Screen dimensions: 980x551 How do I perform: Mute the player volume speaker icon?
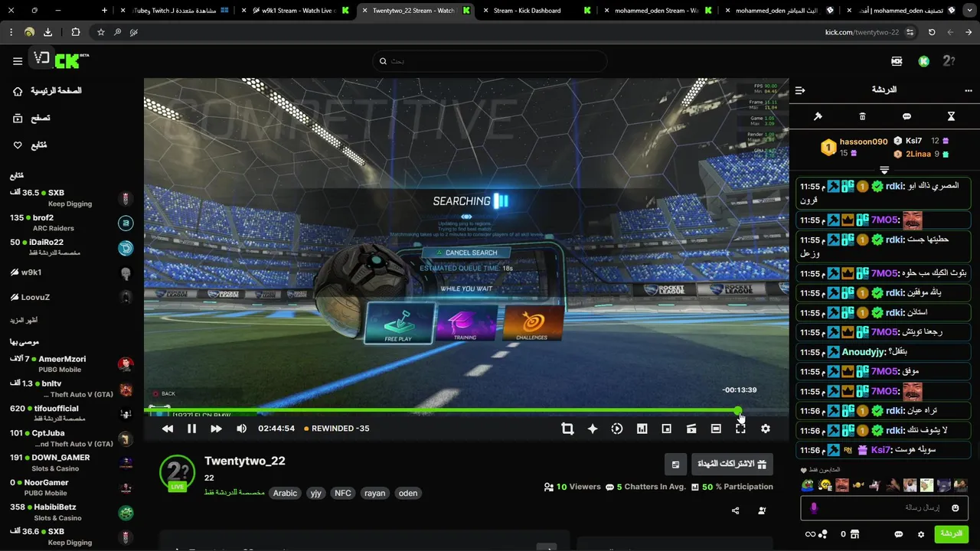coord(241,429)
